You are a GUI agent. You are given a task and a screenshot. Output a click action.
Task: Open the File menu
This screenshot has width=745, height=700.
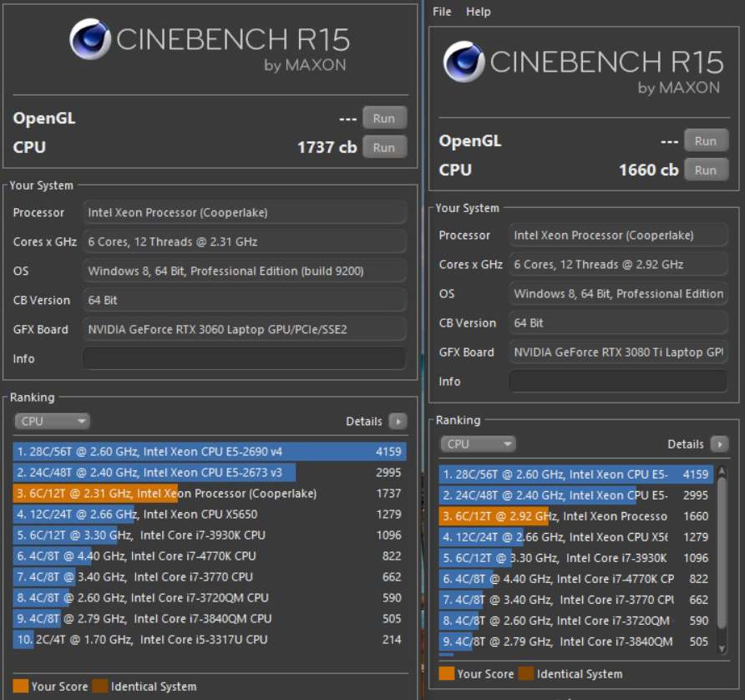(x=442, y=12)
